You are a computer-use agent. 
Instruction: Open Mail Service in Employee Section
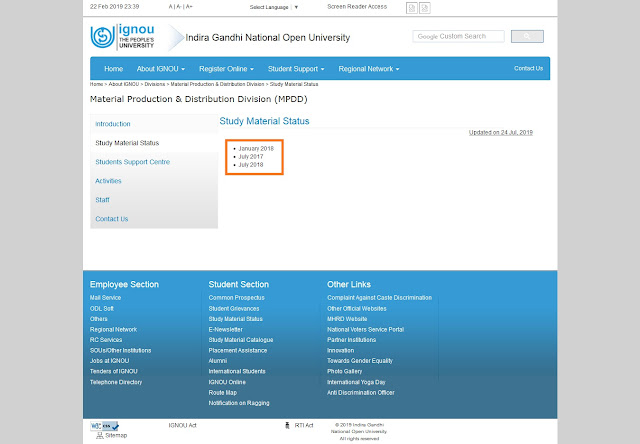tap(105, 298)
